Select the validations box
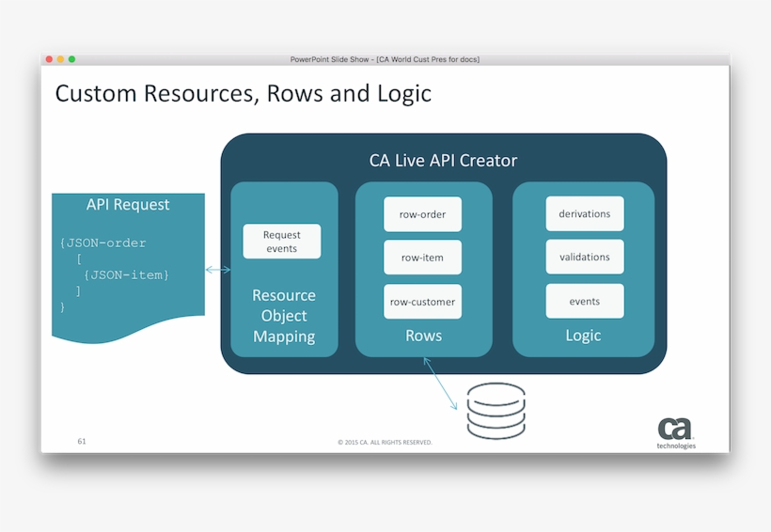771x532 pixels. click(585, 257)
